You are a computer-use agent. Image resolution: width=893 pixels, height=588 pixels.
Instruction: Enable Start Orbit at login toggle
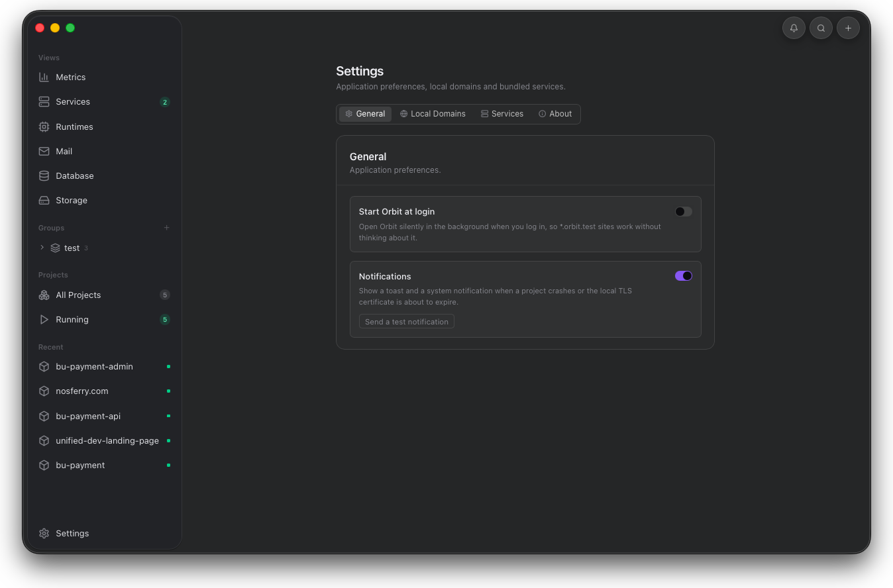pyautogui.click(x=684, y=211)
